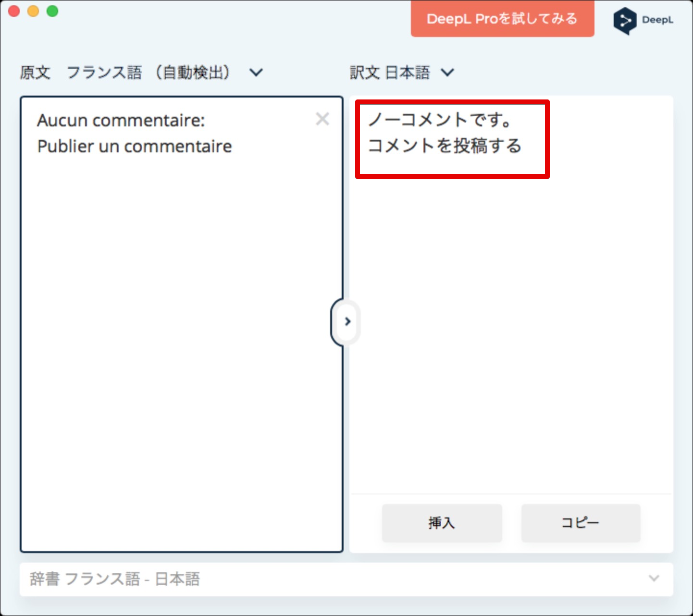The height and width of the screenshot is (616, 693).
Task: Click the translated line コメントを投稿する
Action: click(x=445, y=146)
